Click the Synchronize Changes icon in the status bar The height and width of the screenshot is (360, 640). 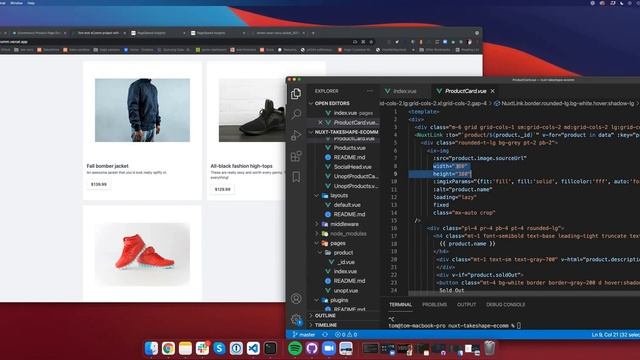(325, 335)
